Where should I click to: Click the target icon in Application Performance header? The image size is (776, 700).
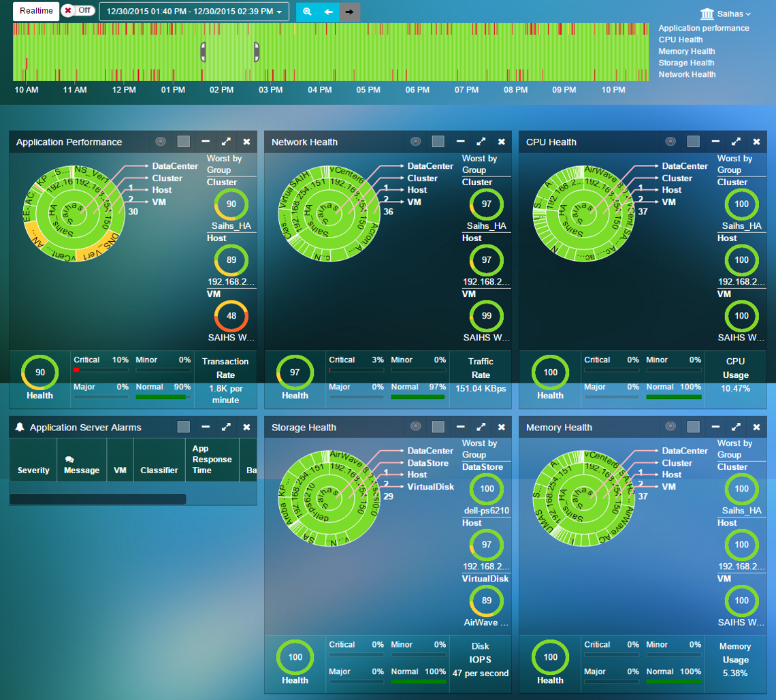[161, 142]
